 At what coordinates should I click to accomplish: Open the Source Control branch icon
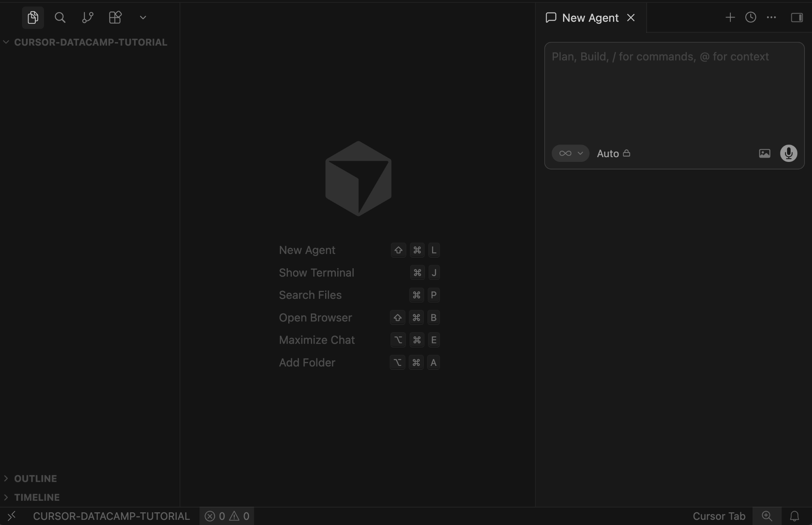(x=88, y=17)
